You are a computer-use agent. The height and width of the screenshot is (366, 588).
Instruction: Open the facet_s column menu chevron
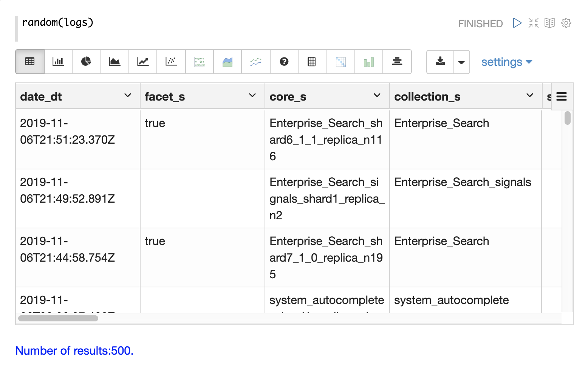pos(252,96)
